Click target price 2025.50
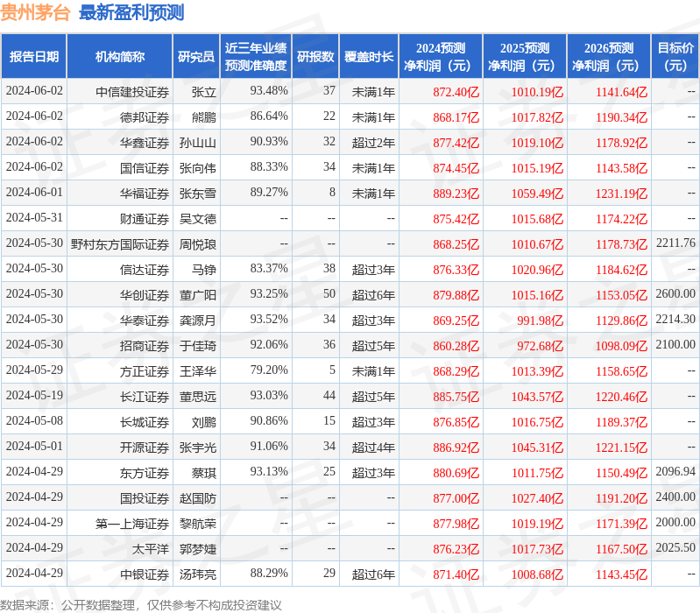 pyautogui.click(x=675, y=547)
